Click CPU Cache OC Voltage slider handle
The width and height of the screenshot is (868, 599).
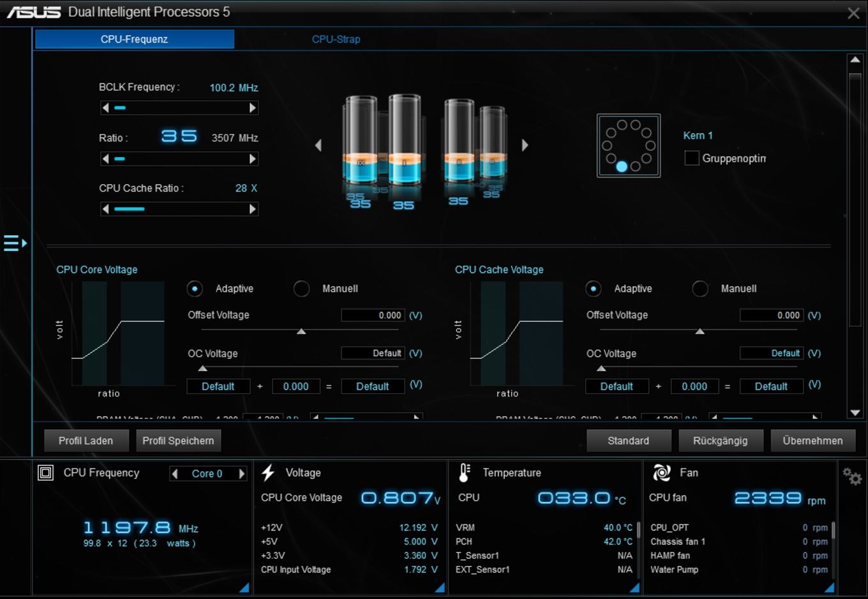pyautogui.click(x=601, y=368)
